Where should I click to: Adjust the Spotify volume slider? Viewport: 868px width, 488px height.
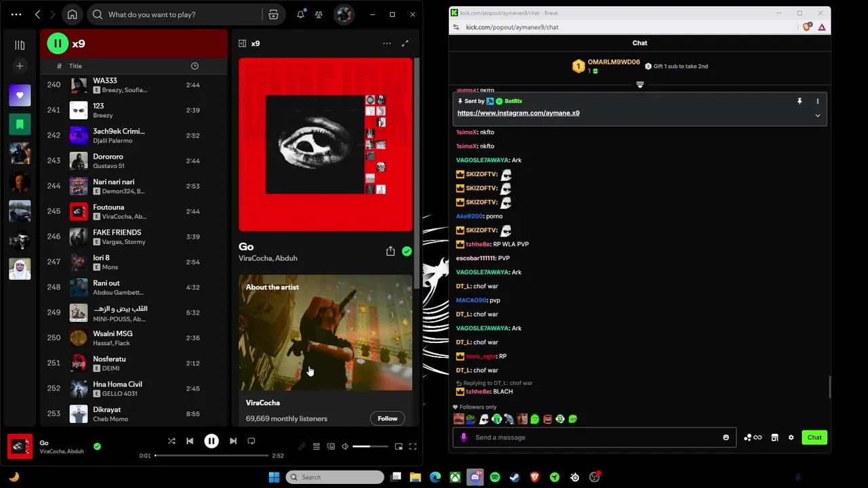coord(370,447)
